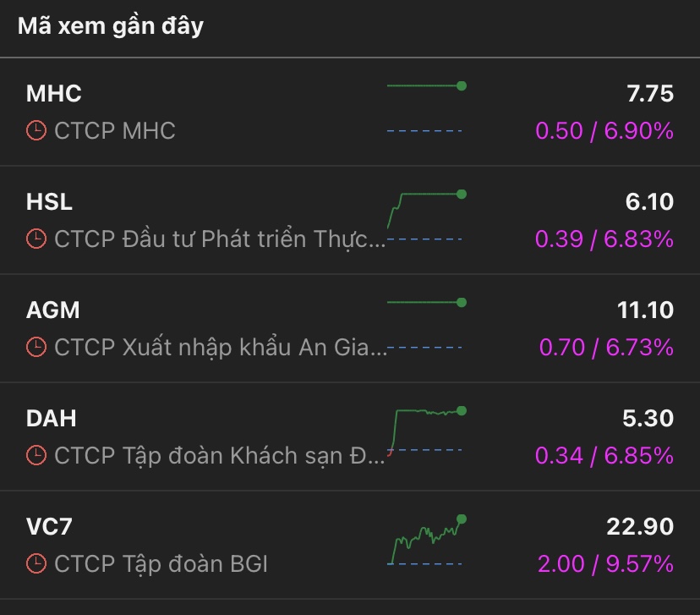Open the AGM sparkline chart
Image resolution: width=700 pixels, height=615 pixels.
[425, 324]
